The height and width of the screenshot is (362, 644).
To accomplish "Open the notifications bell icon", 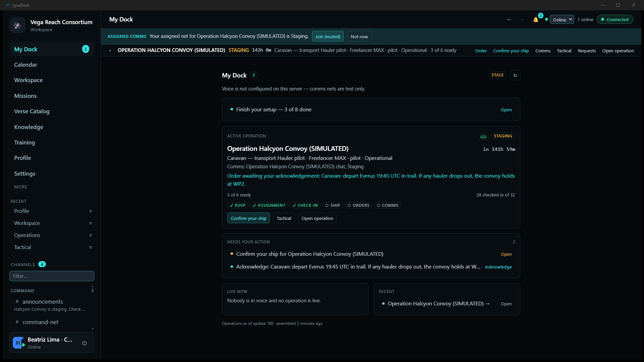I will pos(536,19).
